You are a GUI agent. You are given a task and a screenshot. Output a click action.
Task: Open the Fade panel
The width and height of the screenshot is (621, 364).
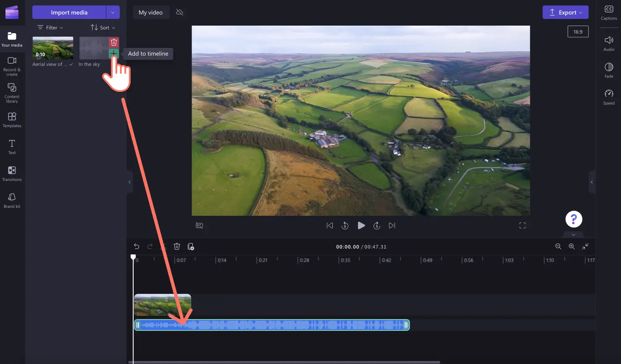point(609,71)
